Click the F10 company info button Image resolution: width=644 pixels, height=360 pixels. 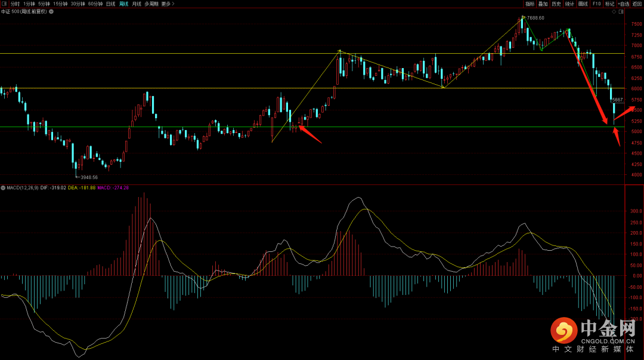pyautogui.click(x=596, y=4)
